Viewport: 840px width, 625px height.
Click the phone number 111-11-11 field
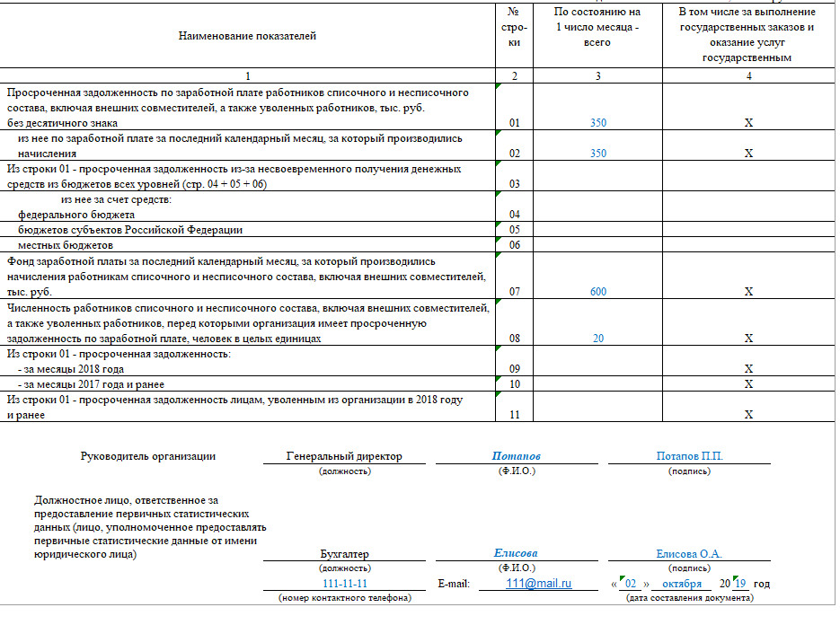point(345,584)
